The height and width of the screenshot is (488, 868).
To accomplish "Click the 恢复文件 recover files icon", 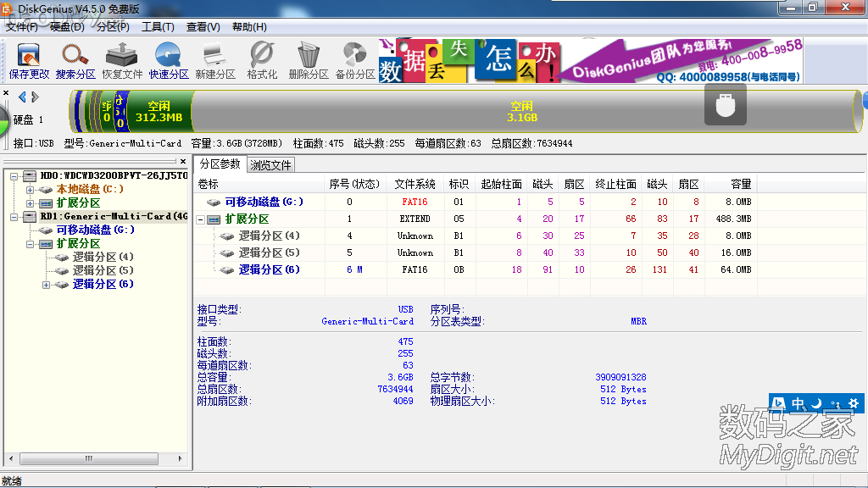I will pos(122,61).
